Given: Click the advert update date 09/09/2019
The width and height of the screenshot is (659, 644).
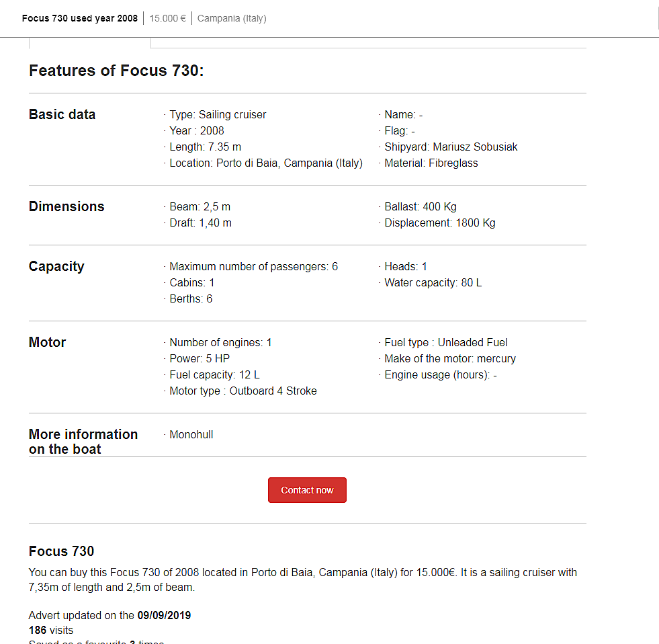Looking at the screenshot, I should (165, 615).
